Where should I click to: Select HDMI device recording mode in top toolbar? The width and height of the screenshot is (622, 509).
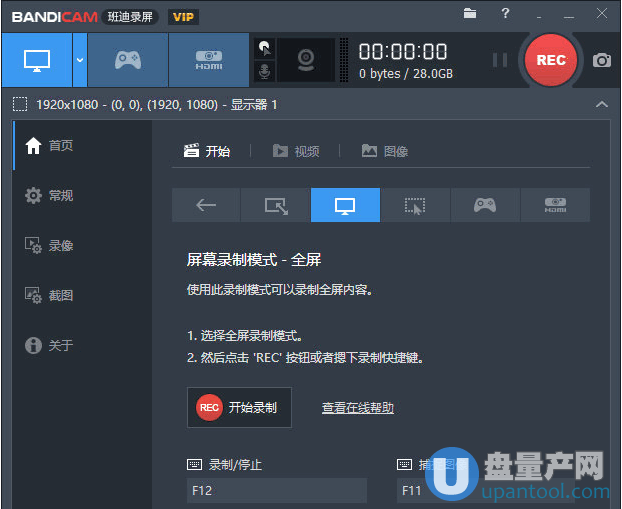[x=208, y=59]
